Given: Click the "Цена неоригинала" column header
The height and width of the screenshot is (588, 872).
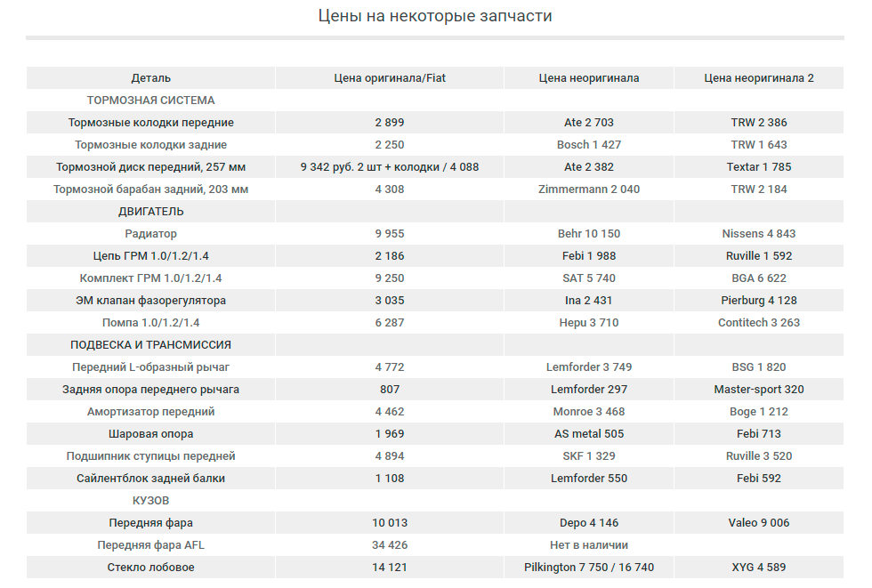Looking at the screenshot, I should pyautogui.click(x=588, y=78).
